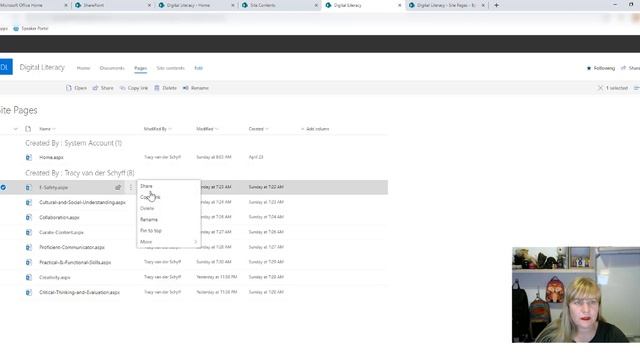Image resolution: width=640 pixels, height=360 pixels.
Task: Click the Cultural-and-Social-Understanding.aspx file icon
Action: (x=29, y=202)
